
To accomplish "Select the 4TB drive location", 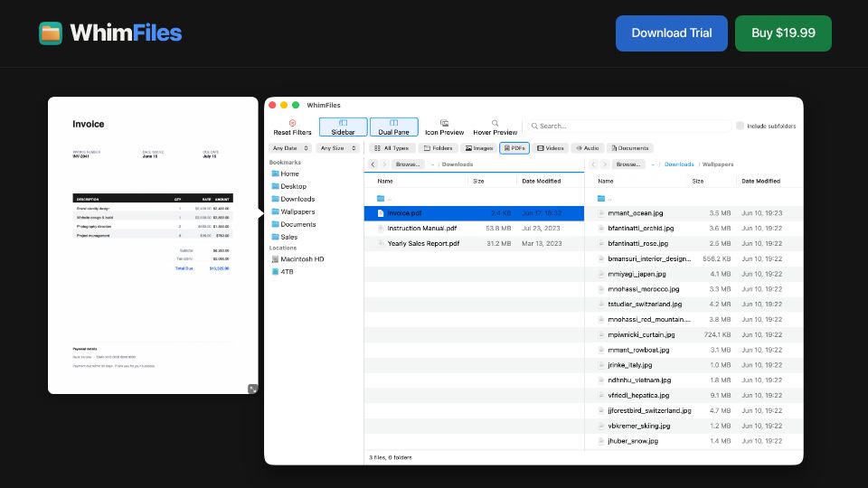I will (283, 272).
